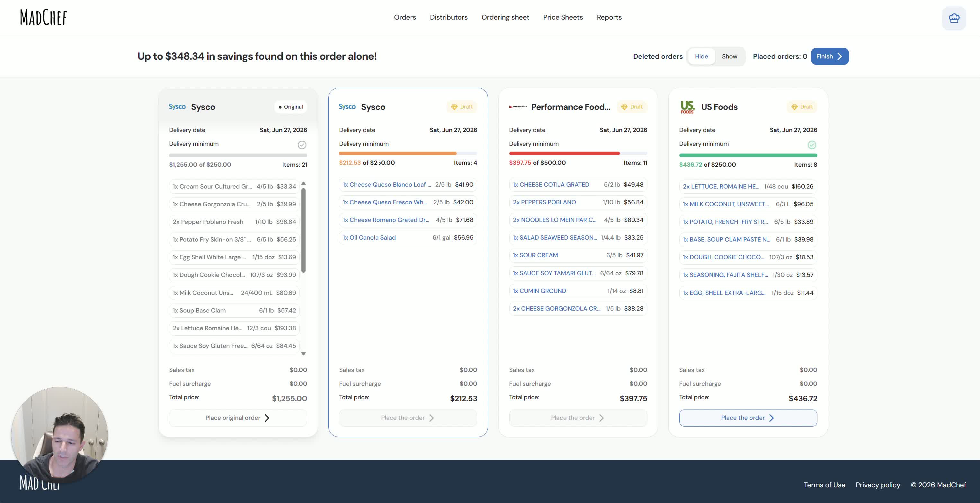The width and height of the screenshot is (980, 503).
Task: Place the US Foods order
Action: (x=748, y=418)
